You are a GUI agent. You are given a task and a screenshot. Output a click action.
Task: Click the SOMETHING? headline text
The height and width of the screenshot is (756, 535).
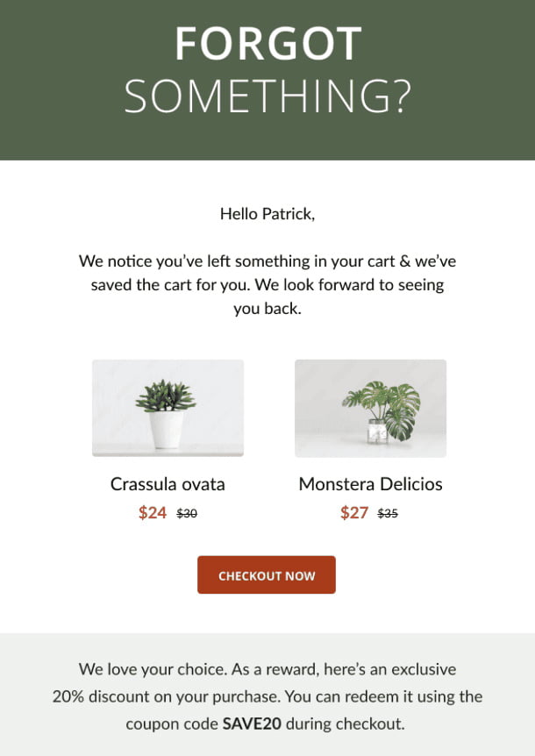268,96
